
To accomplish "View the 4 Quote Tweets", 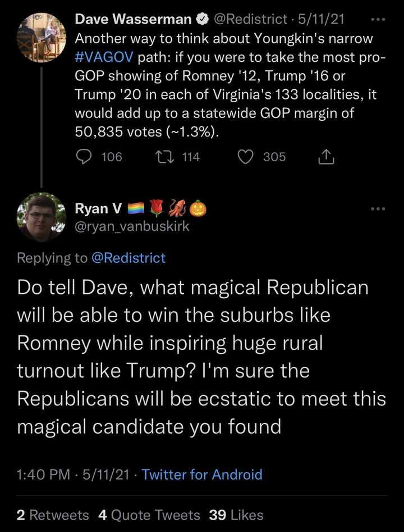I will (149, 515).
